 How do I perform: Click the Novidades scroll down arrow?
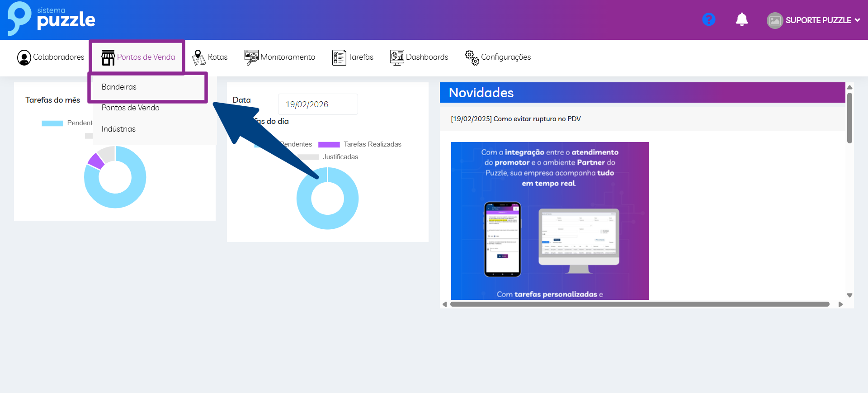click(x=849, y=295)
